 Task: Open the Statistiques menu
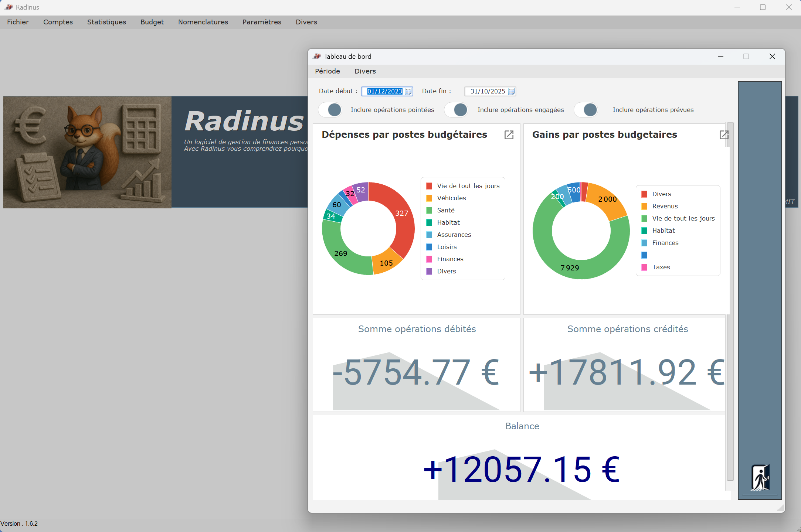pos(106,22)
